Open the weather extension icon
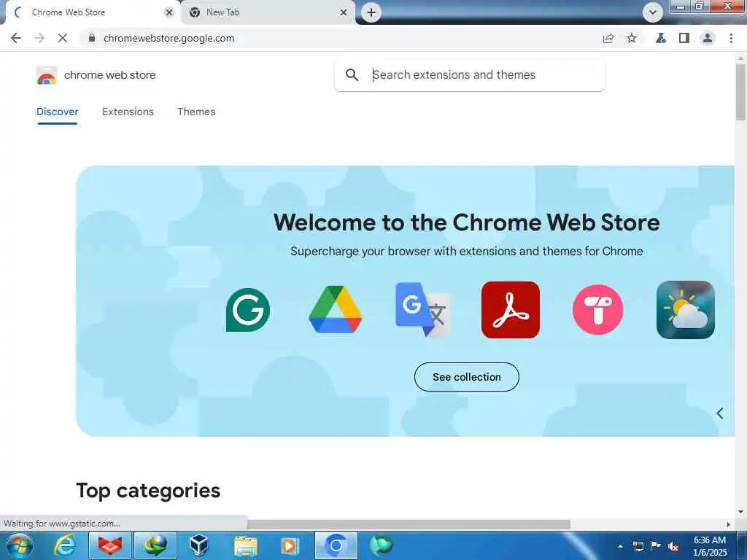Screen dimensions: 747x560 point(686,310)
